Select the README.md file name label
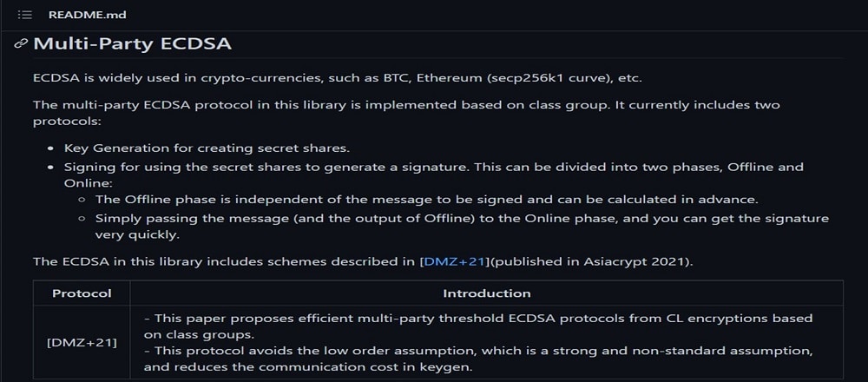The image size is (868, 382). pos(88,15)
